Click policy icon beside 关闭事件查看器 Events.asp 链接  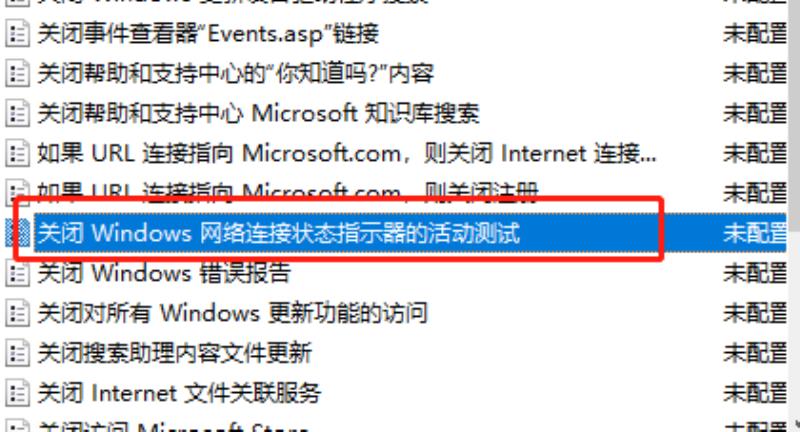17,34
